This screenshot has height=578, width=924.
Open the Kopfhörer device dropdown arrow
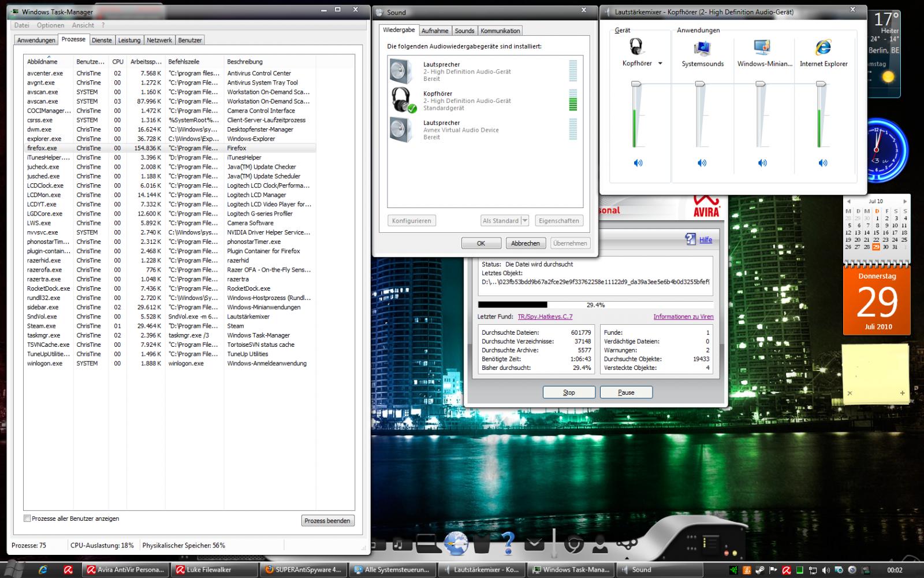660,64
